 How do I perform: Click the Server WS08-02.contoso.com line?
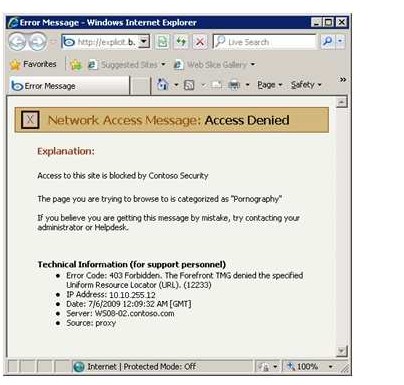coord(120,313)
